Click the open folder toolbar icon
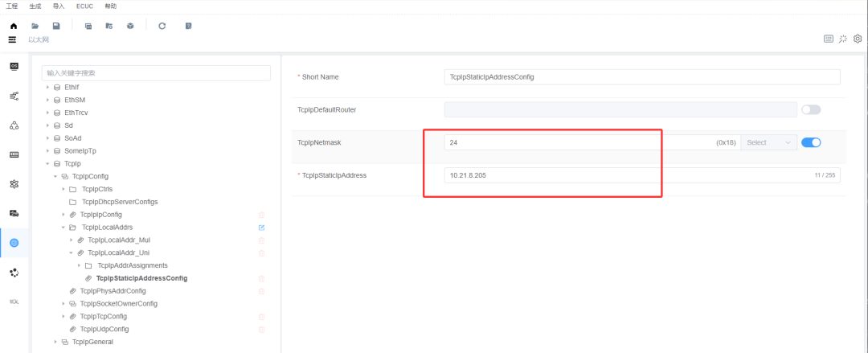868x353 pixels. (35, 26)
